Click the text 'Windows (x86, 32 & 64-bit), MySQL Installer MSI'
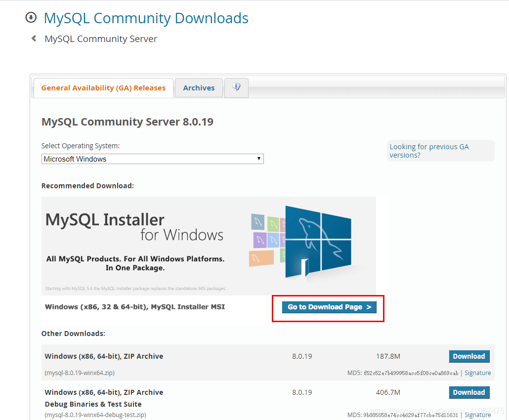Screen dimensions: 509x420 (135, 307)
